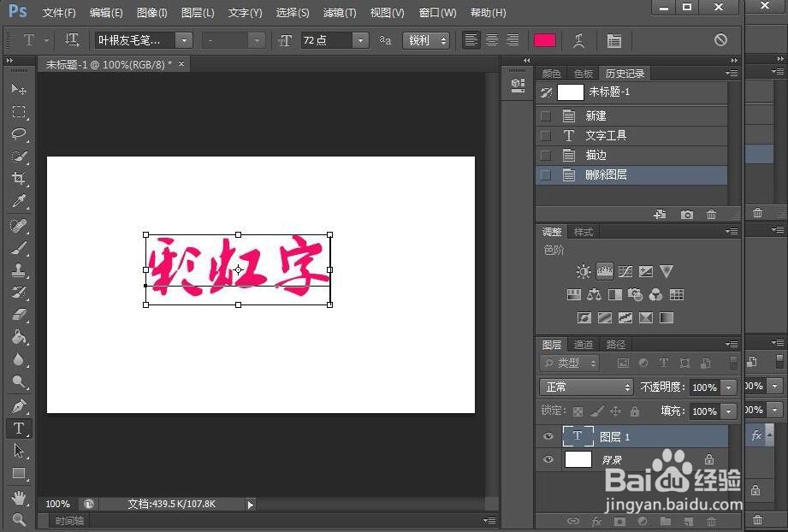Toggle text orientation in options bar
The image size is (788, 532).
(x=72, y=40)
